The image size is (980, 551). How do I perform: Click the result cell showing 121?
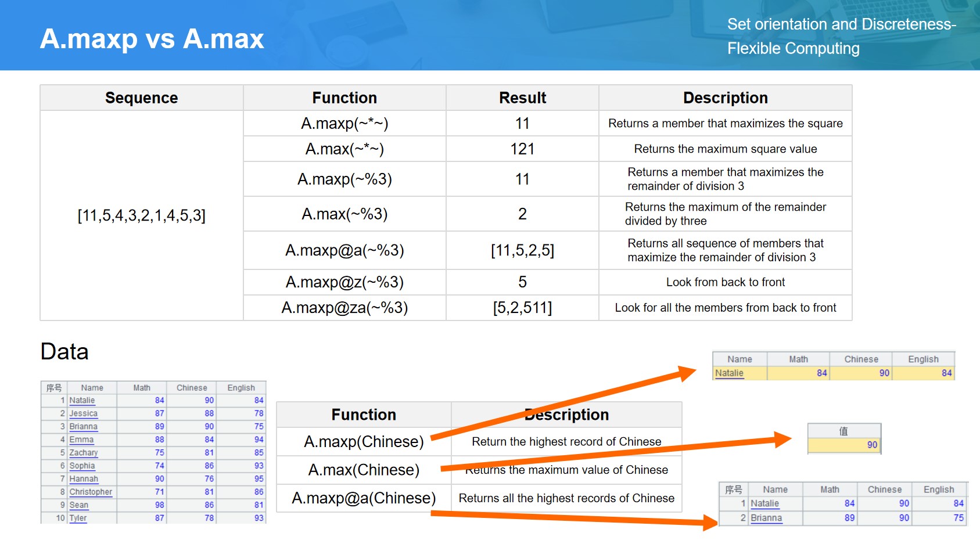click(522, 149)
